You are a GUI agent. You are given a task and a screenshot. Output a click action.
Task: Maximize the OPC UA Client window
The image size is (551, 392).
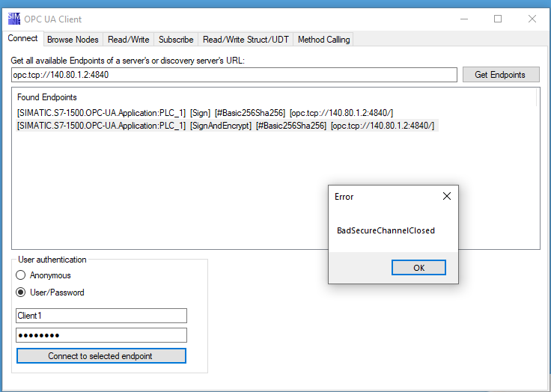pos(498,19)
